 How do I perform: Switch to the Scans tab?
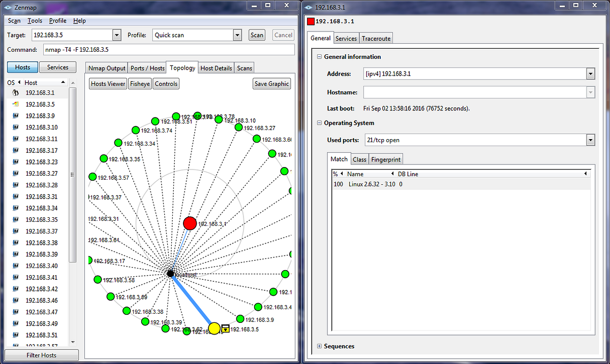[244, 68]
